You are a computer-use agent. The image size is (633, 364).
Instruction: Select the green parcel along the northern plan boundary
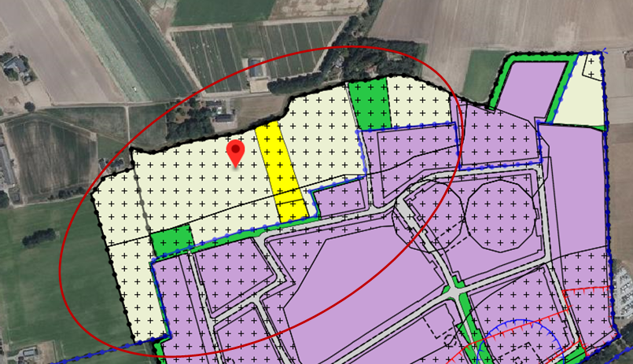pos(370,105)
